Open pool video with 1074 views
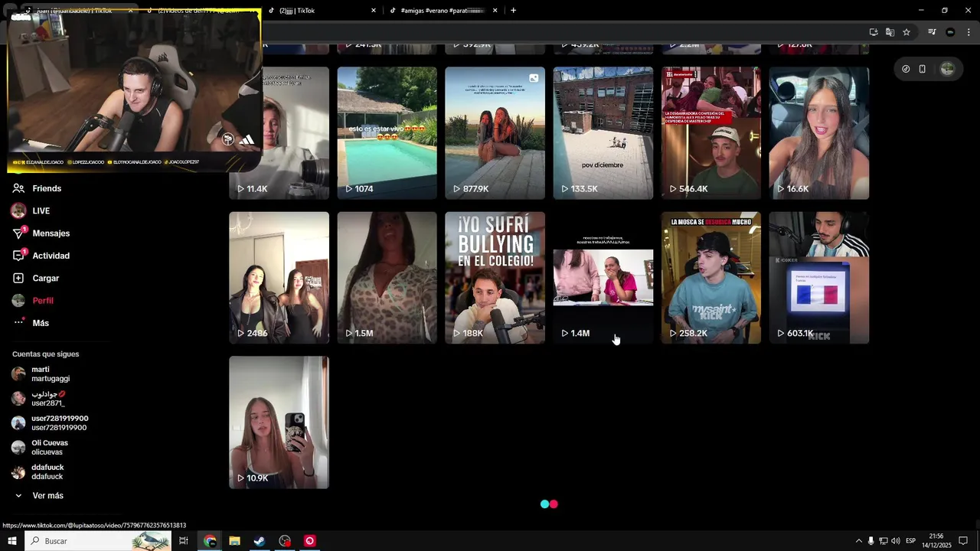 [x=387, y=133]
